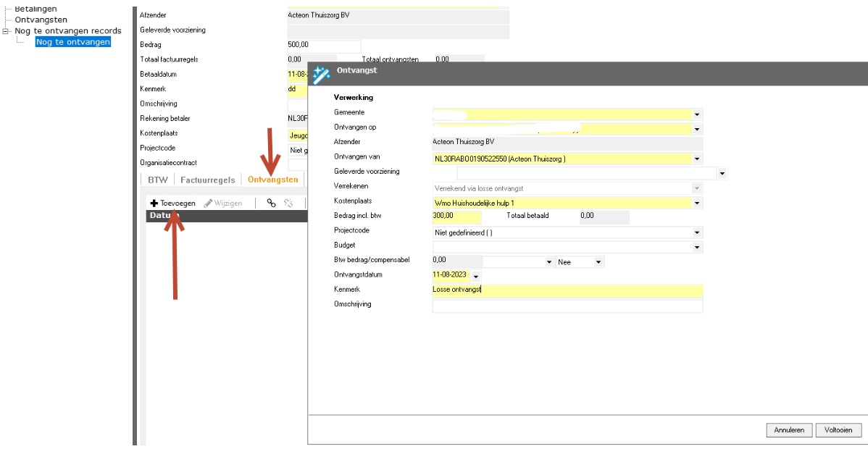Click the Omschrijving field in the dialog
868x449 pixels.
click(x=567, y=306)
